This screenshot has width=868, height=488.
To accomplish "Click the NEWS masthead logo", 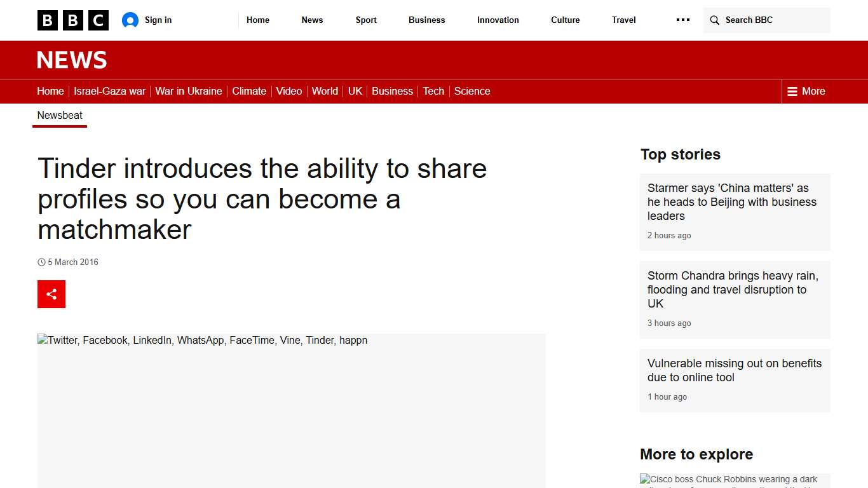I will click(x=71, y=60).
